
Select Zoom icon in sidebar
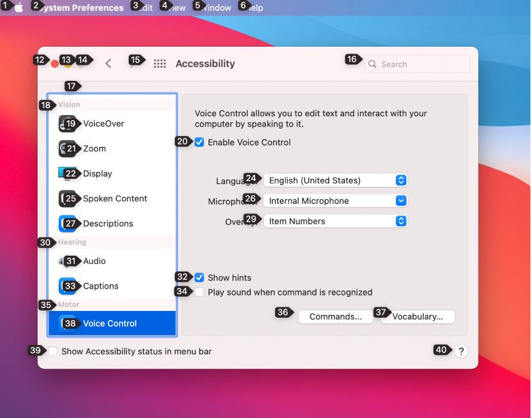[x=67, y=149]
